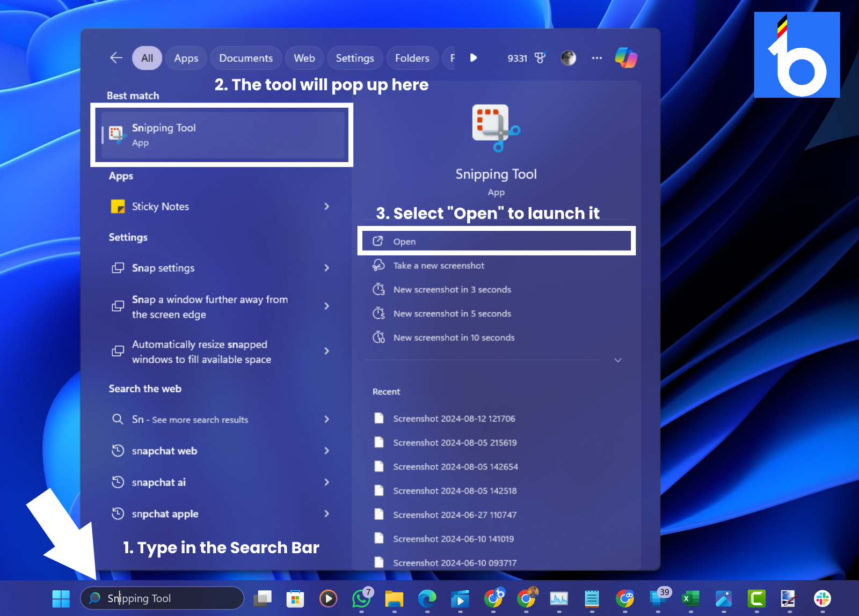Open the Photos app on taskbar
The height and width of the screenshot is (616, 859).
click(724, 598)
